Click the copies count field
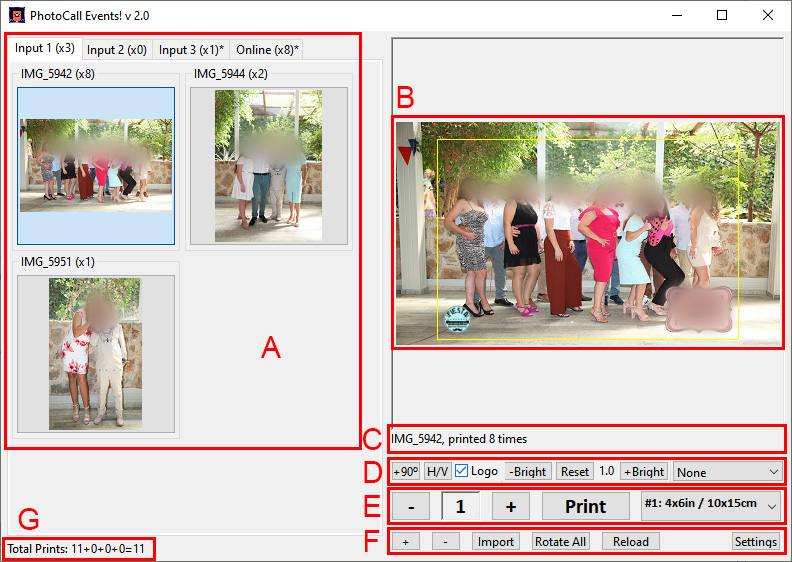Image resolution: width=792 pixels, height=562 pixels. click(x=460, y=506)
